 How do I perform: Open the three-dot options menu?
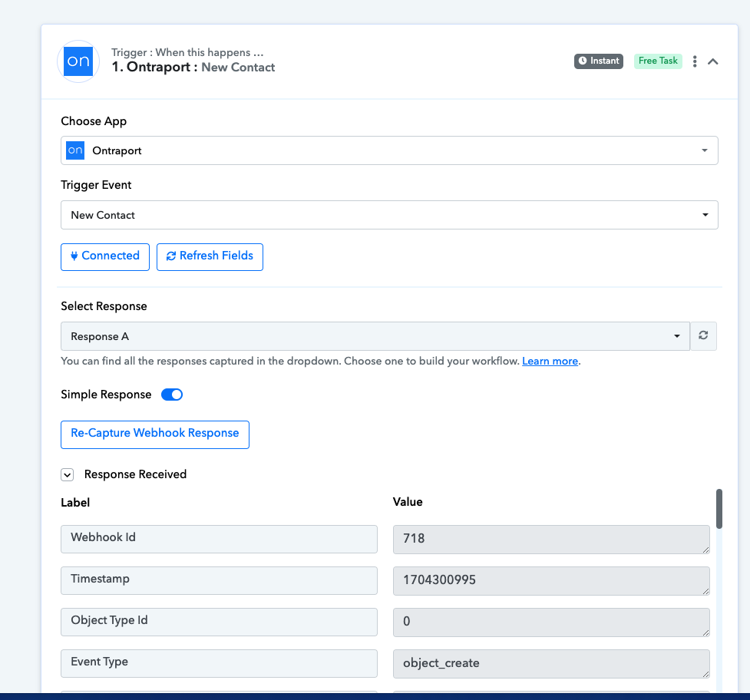695,61
